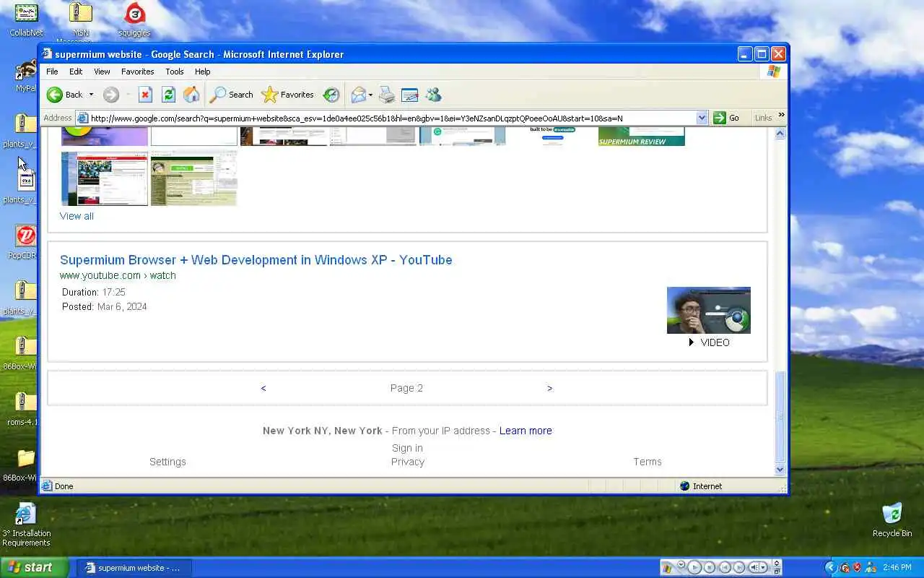Select 3° Installation Requirements desktop shortcut
This screenshot has width=924, height=578.
[x=26, y=525]
